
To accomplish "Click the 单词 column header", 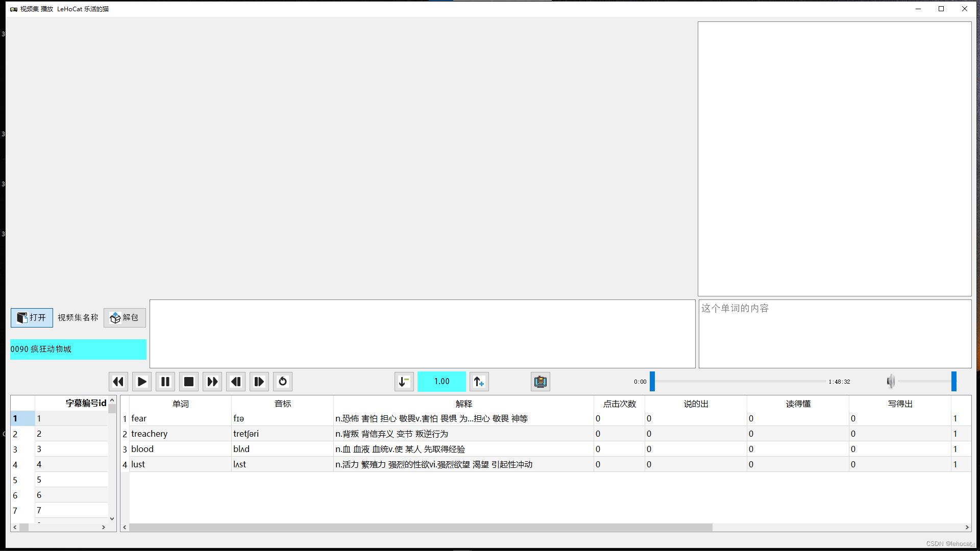I will (x=180, y=404).
